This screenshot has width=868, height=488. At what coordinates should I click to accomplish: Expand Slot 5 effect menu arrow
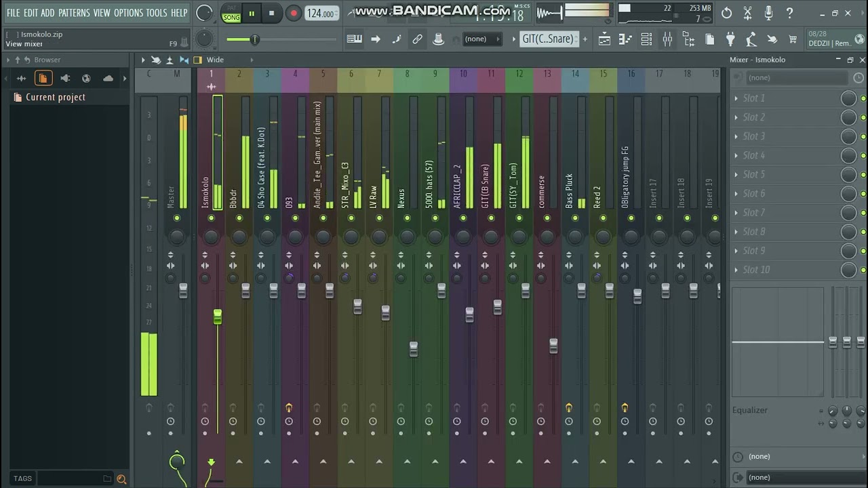click(x=736, y=174)
